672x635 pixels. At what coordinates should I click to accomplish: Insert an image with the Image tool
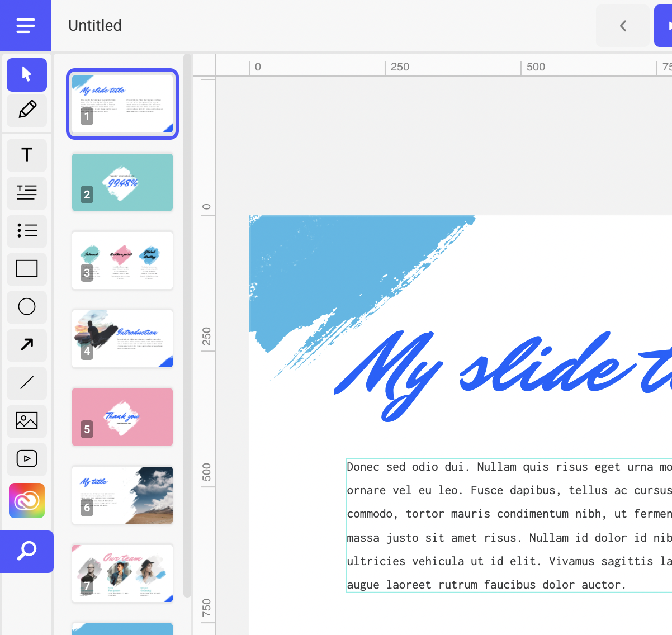pyautogui.click(x=27, y=421)
